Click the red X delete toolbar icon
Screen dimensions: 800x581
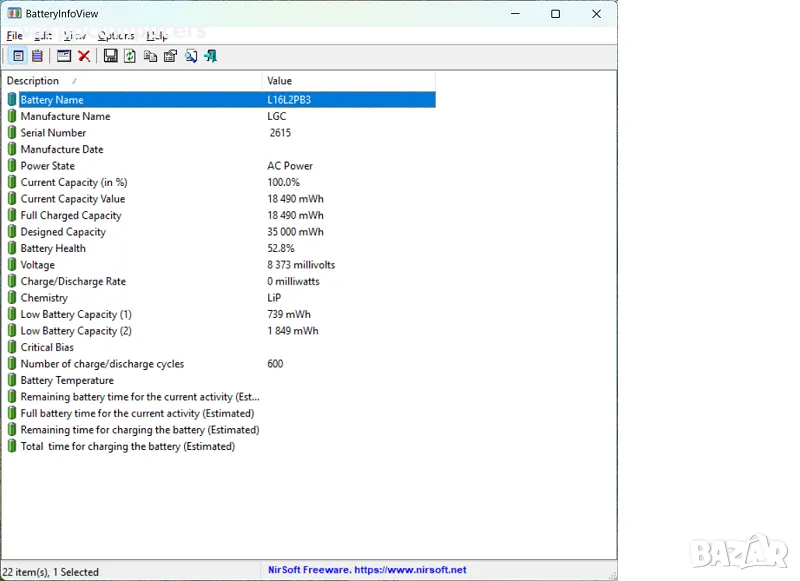click(84, 56)
